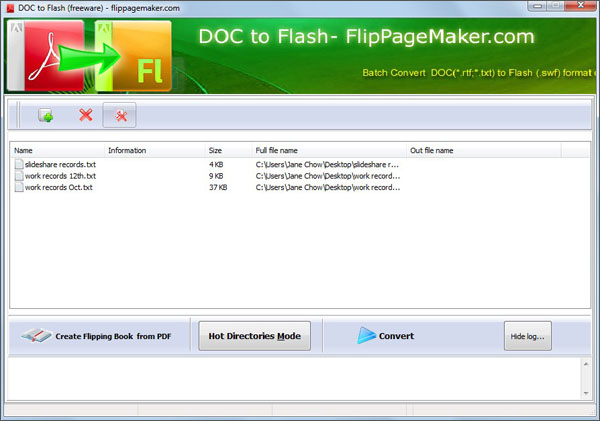Click the log panel scroll up arrow
The image size is (600, 421).
pos(586,364)
